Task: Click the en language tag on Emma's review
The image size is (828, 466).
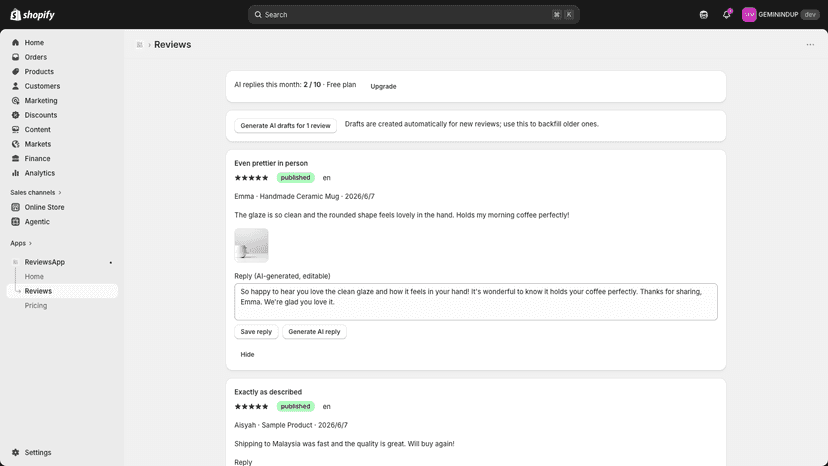Action: 326,178
